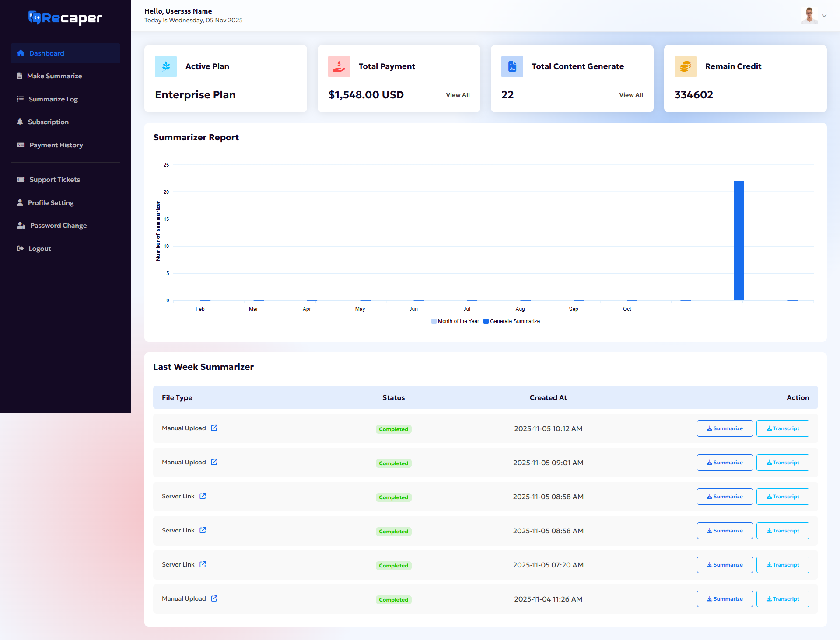
Task: Click the Total Content Generate document icon
Action: tap(512, 66)
